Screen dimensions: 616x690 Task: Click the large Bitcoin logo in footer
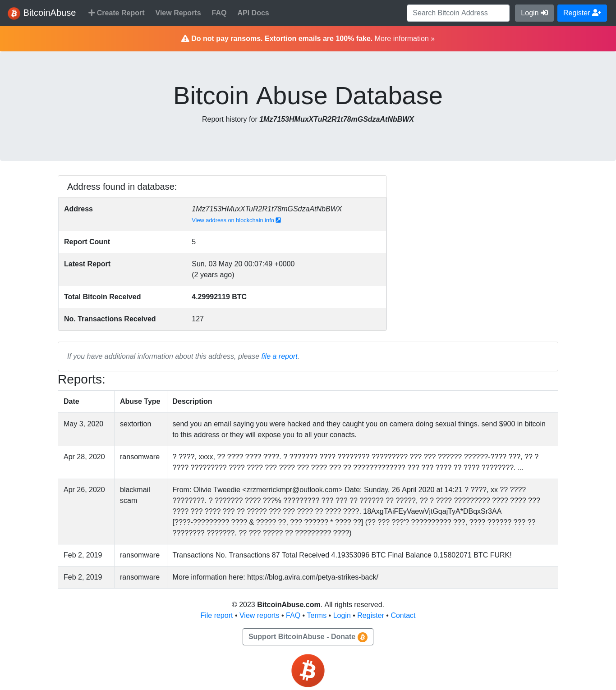point(308,671)
